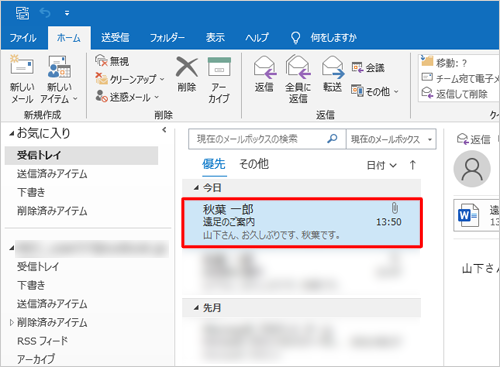Screen dimensions: 500x367
Task: Collapse the blurred account folder tree
Action: pos(12,248)
